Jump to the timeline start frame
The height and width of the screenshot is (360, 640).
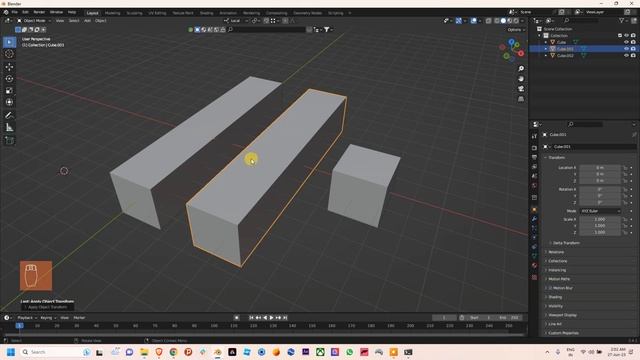(x=251, y=318)
